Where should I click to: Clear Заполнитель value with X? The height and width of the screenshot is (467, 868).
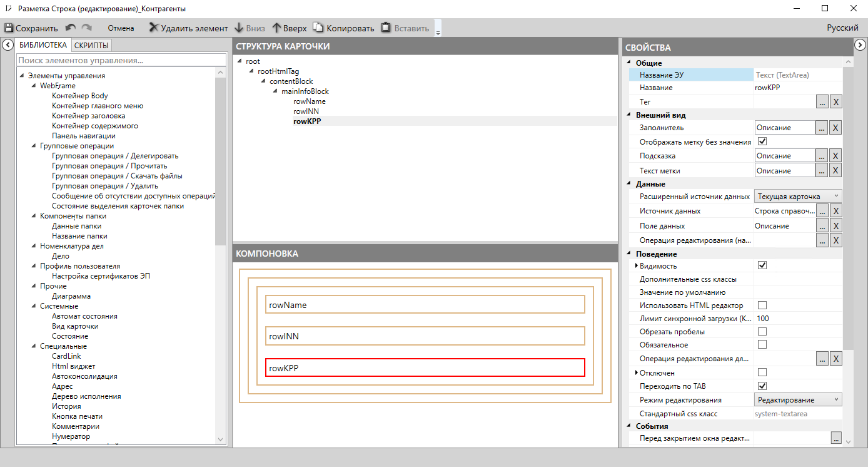[836, 128]
